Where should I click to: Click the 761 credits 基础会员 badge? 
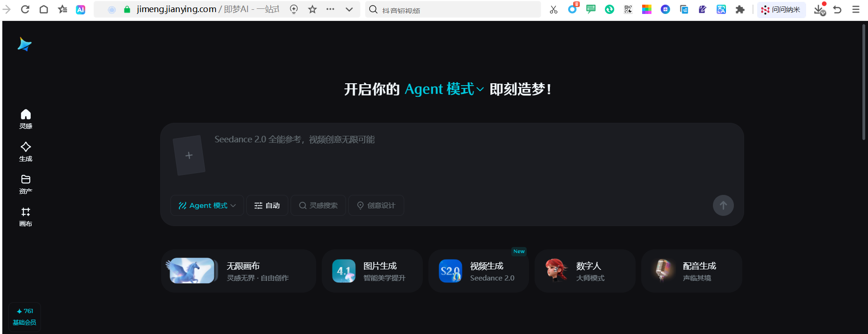pos(25,317)
